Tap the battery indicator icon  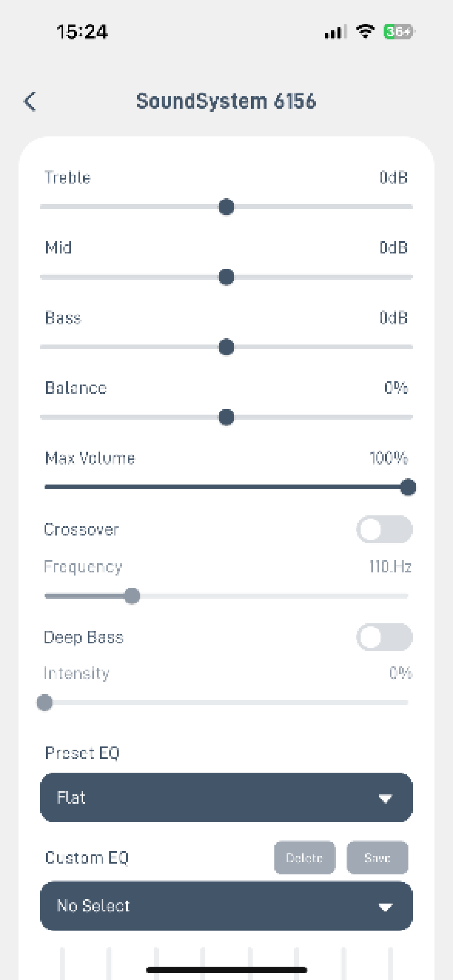399,31
